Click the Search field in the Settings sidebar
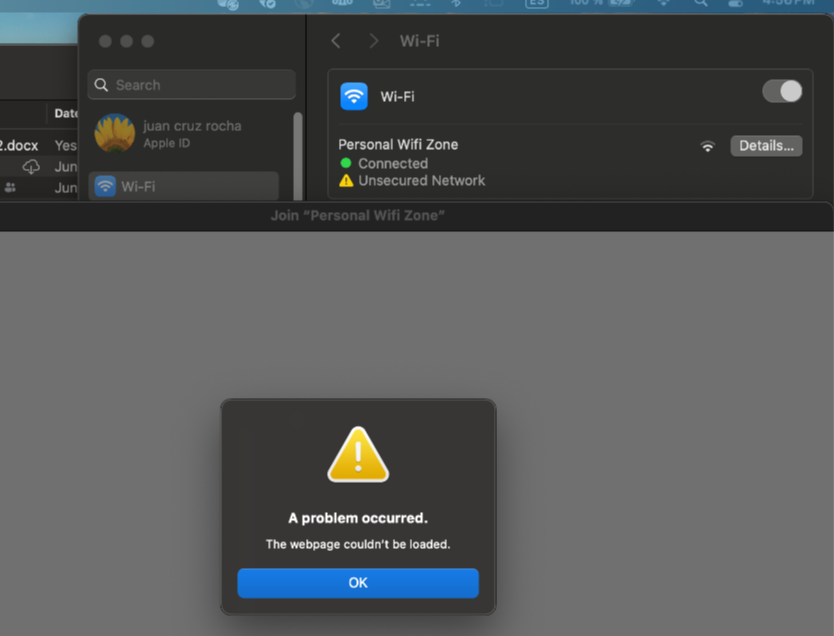This screenshot has height=636, width=834. (190, 85)
